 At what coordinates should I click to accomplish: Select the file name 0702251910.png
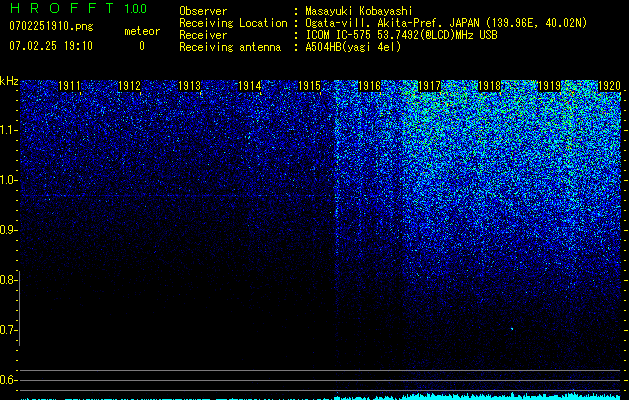click(51, 27)
